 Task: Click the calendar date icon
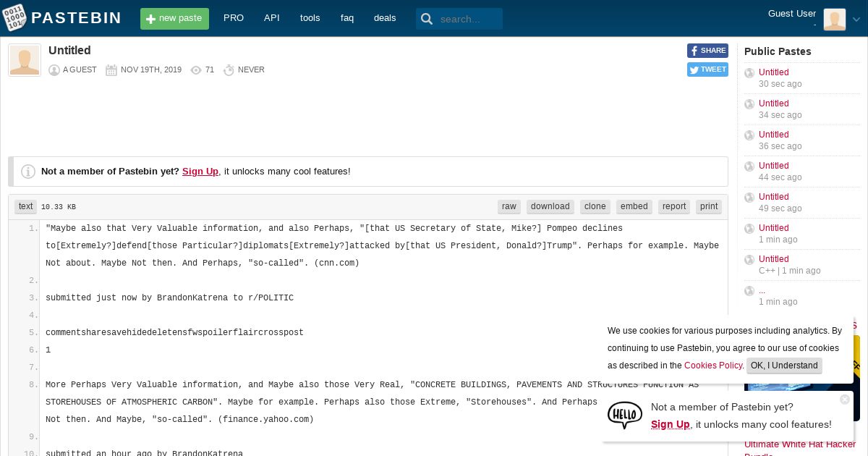point(111,70)
